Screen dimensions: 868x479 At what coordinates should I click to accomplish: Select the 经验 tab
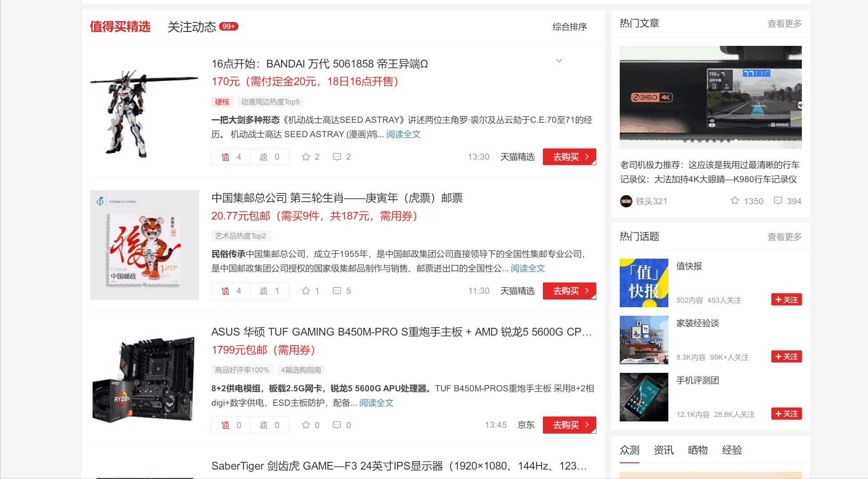point(732,450)
